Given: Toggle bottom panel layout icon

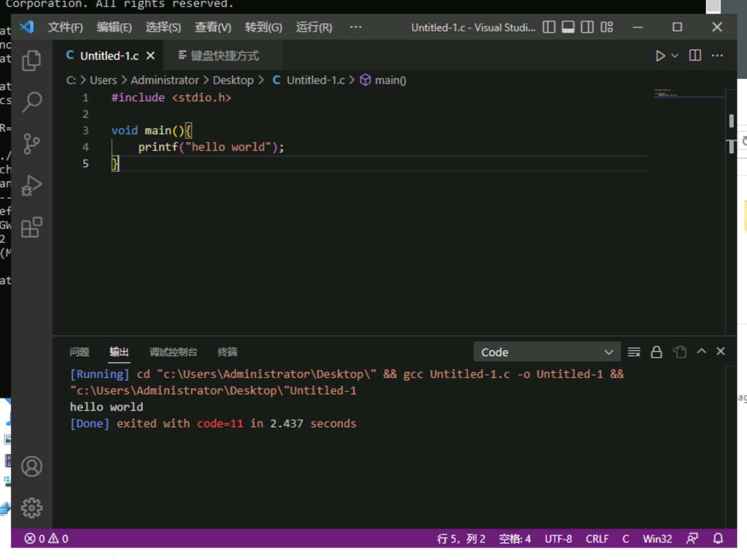Looking at the screenshot, I should pos(568,27).
